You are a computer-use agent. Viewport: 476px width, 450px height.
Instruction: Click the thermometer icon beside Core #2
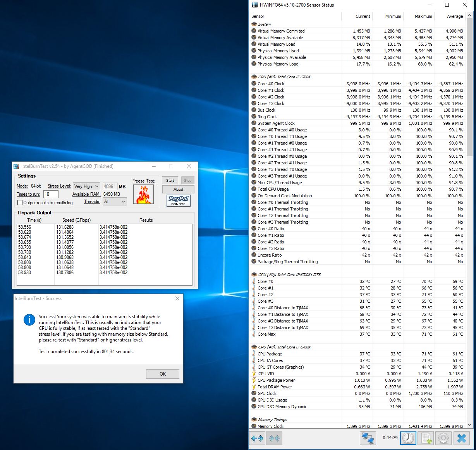tap(254, 295)
